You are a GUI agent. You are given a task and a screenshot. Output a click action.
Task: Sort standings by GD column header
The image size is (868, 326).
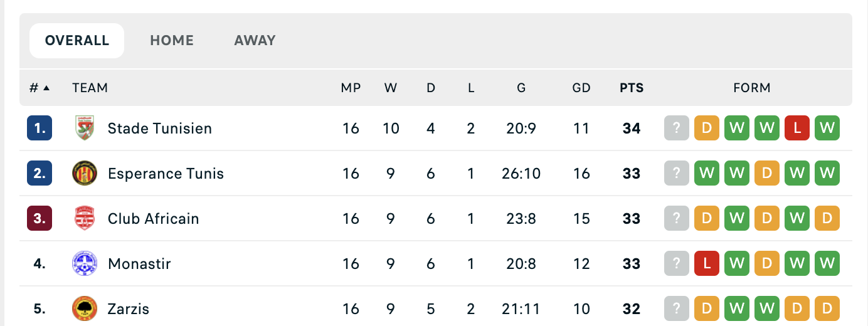point(581,88)
